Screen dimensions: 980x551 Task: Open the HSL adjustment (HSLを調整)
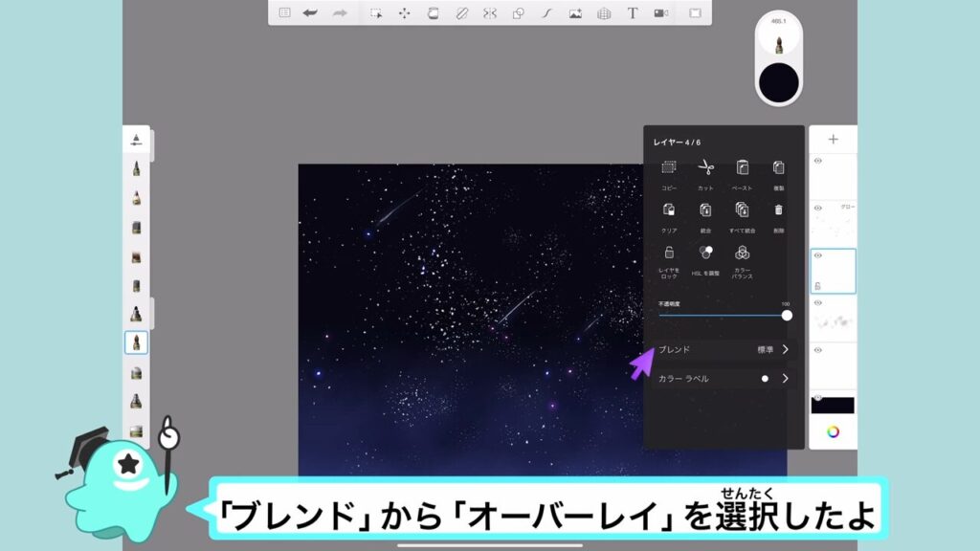coord(705,253)
